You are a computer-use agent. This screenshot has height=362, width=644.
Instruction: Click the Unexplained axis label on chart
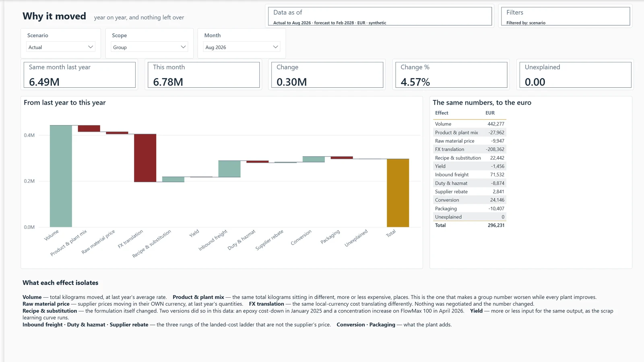pyautogui.click(x=356, y=238)
